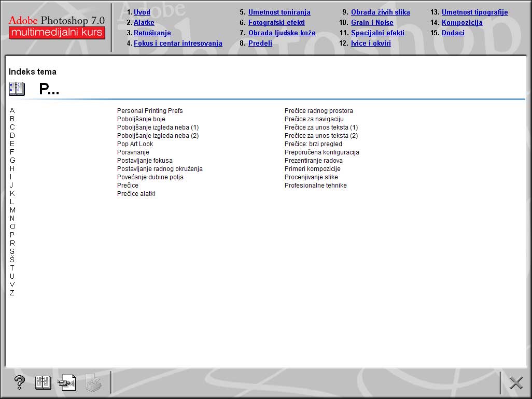Screen dimensions: 532x399
Task: Go to Umetnost toniranja chapter
Action: [279, 12]
